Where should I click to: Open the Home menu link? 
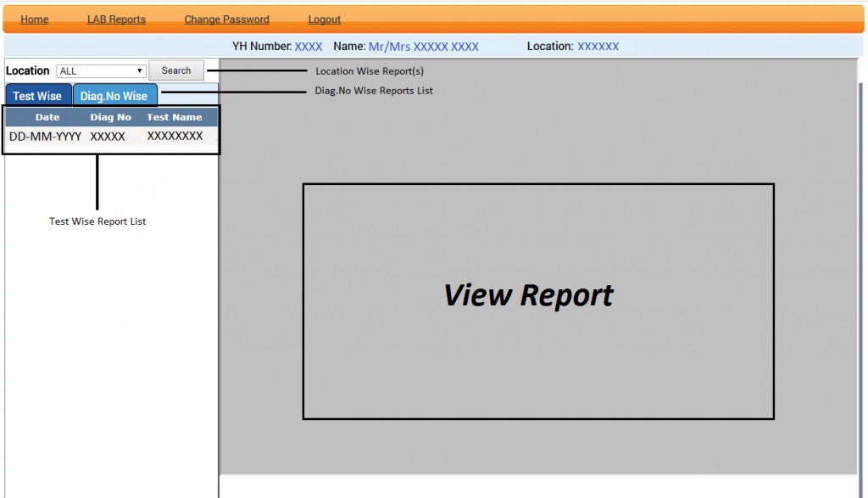(34, 20)
